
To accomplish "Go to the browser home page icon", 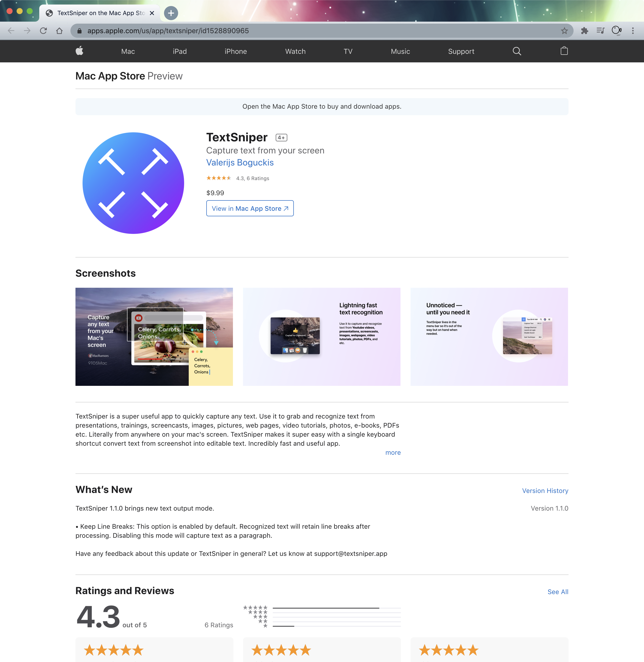I will [60, 31].
